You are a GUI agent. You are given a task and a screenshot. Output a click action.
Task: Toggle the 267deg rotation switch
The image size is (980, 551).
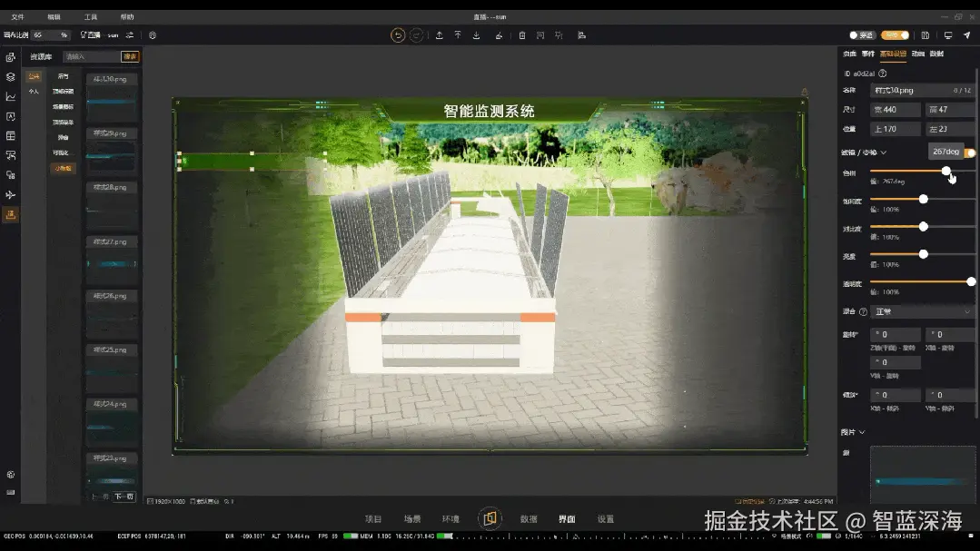pos(969,152)
